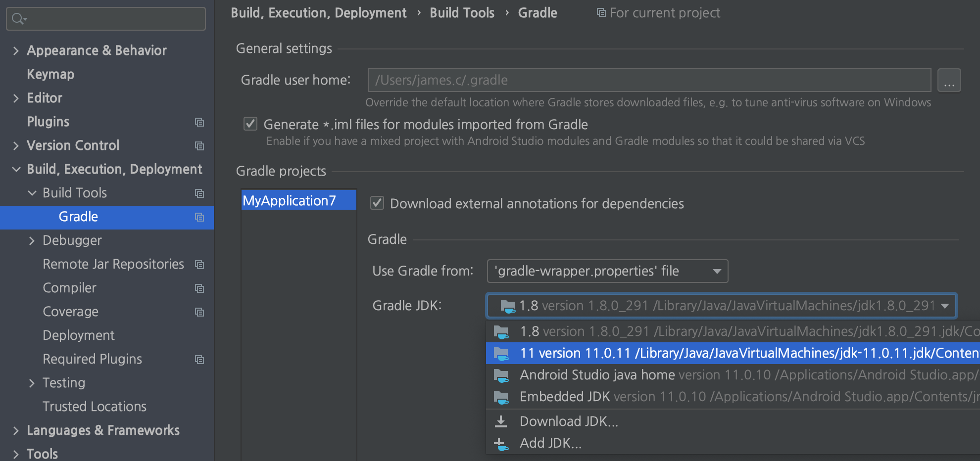This screenshot has width=980, height=461.
Task: Open Required Plugins settings
Action: coord(92,359)
